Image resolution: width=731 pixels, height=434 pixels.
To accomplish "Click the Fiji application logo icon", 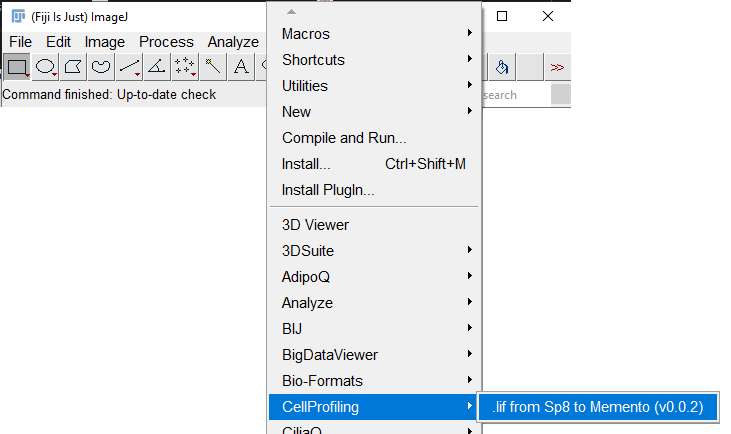I will (18, 16).
